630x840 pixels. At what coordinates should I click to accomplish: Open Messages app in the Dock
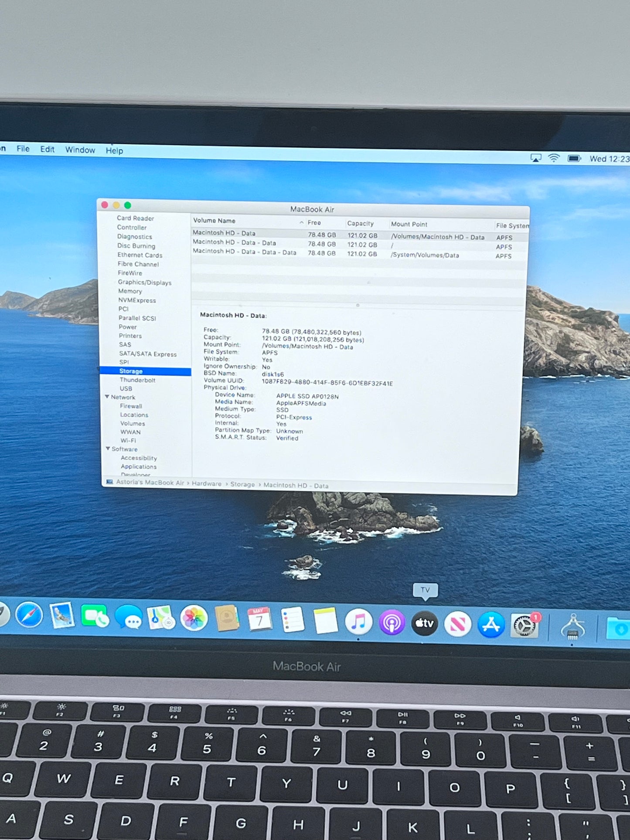pyautogui.click(x=128, y=617)
